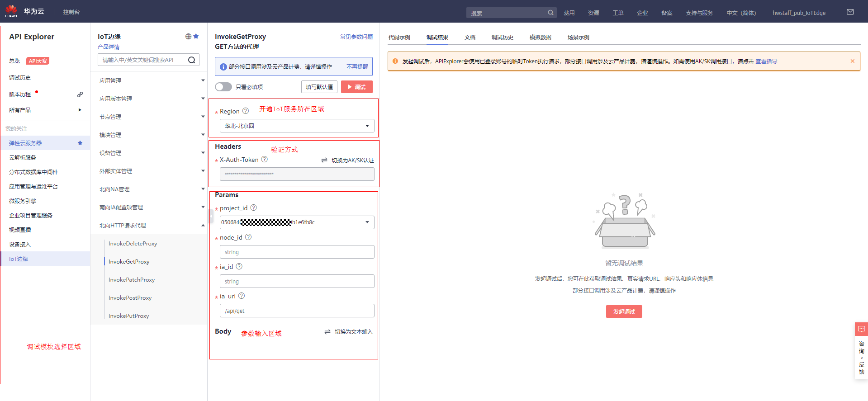
Task: Click the help icon next to project_id
Action: (x=254, y=208)
